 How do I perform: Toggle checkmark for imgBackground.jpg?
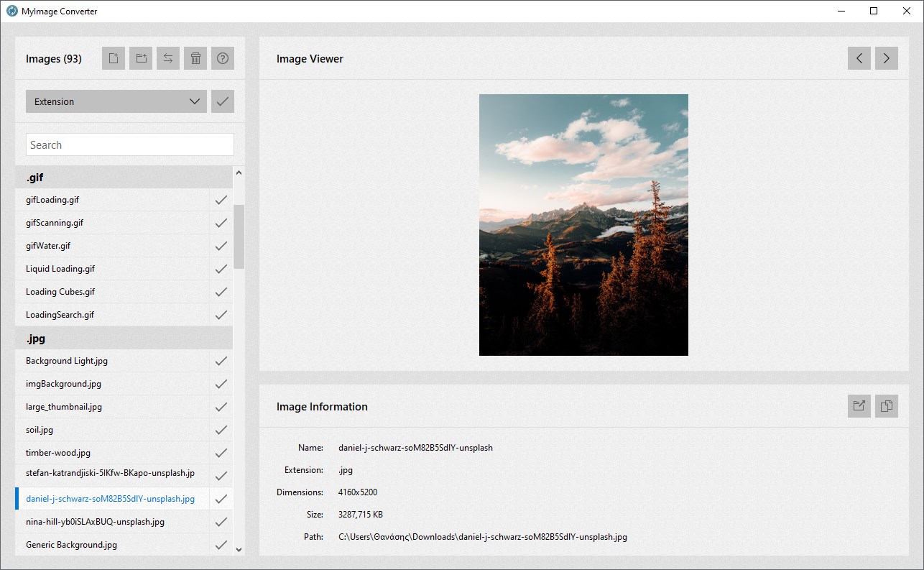[x=221, y=384]
